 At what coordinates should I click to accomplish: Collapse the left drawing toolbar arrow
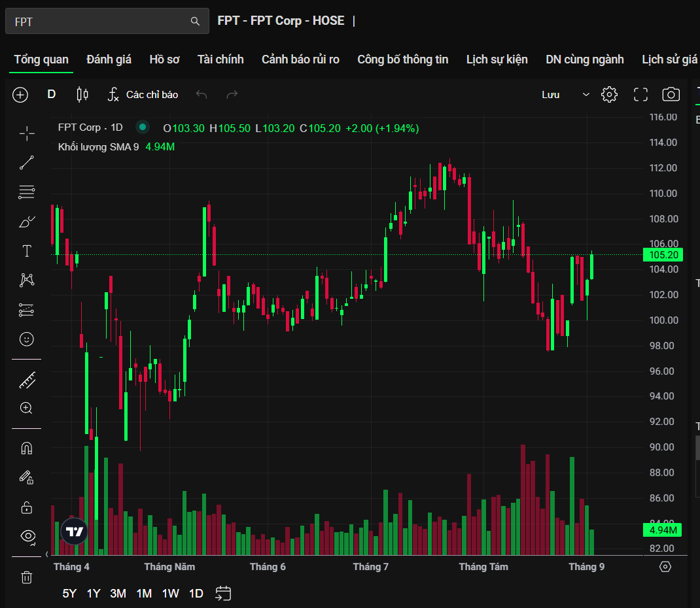pyautogui.click(x=47, y=554)
